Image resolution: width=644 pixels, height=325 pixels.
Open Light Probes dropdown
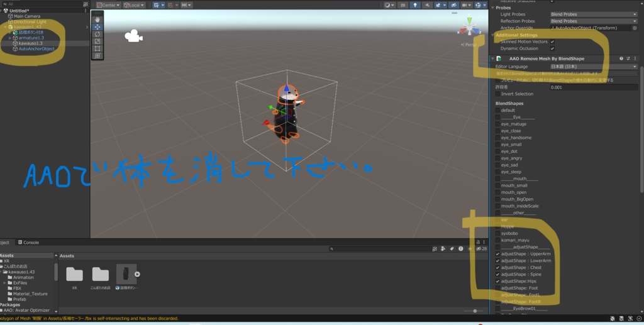pyautogui.click(x=594, y=14)
